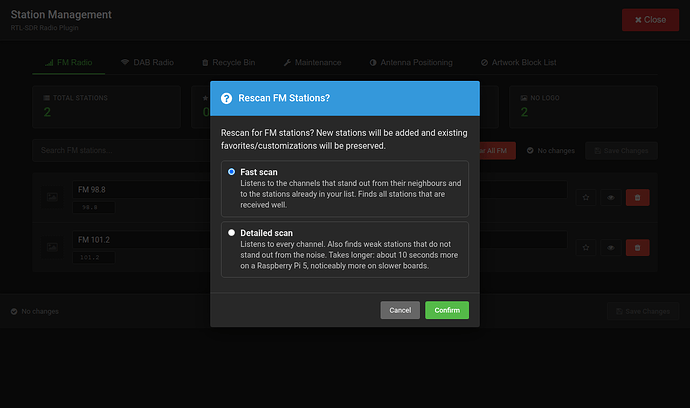This screenshot has height=408, width=690.
Task: Favorite the FM 101.2 station star
Action: pos(586,248)
